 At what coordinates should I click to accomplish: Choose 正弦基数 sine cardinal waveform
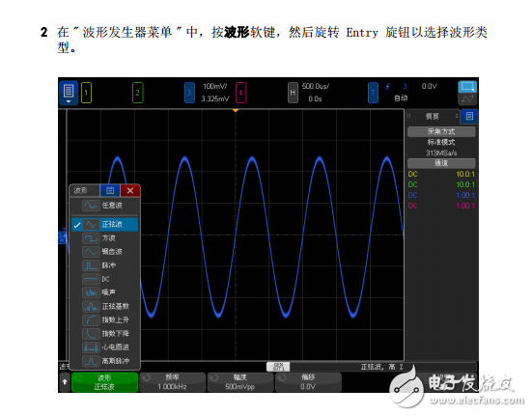tap(105, 306)
